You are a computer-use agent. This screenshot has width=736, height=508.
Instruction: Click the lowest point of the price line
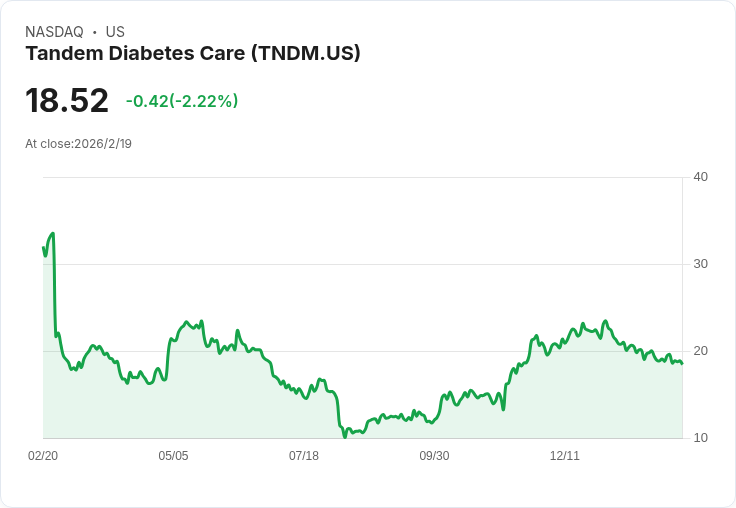pos(345,437)
